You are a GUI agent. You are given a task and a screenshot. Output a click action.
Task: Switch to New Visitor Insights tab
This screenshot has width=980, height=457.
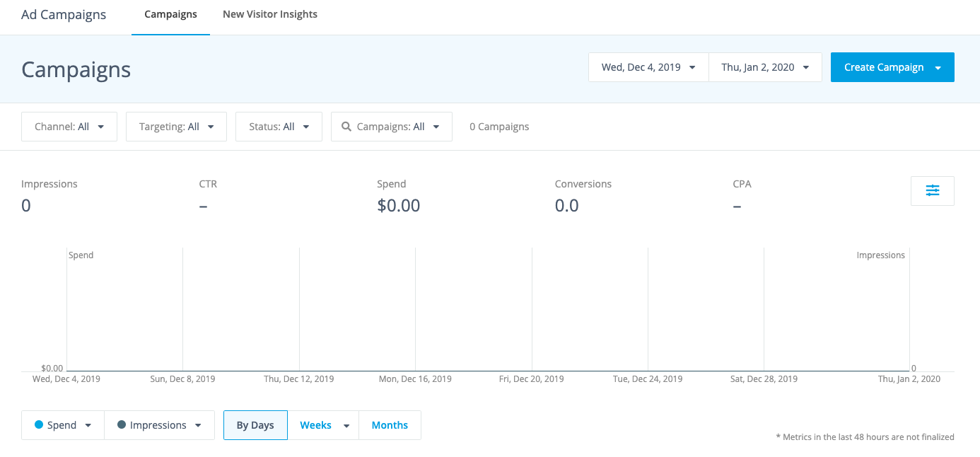[x=270, y=14]
